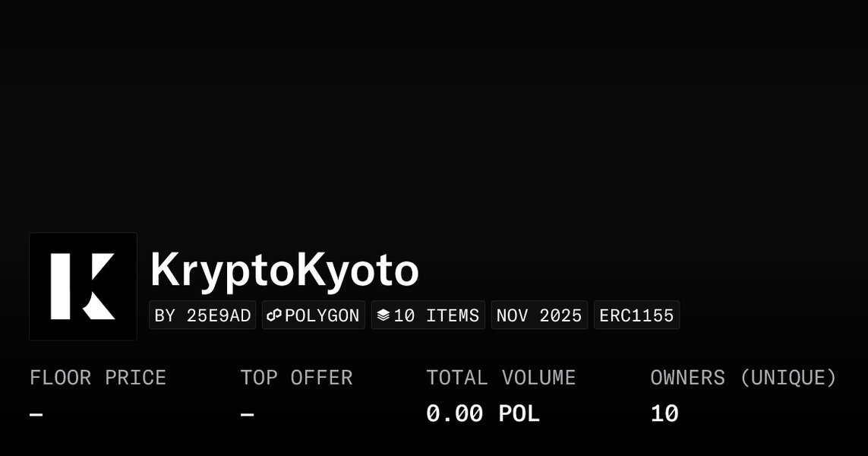Click the KryptoKyoto collection title
The image size is (868, 456).
284,271
